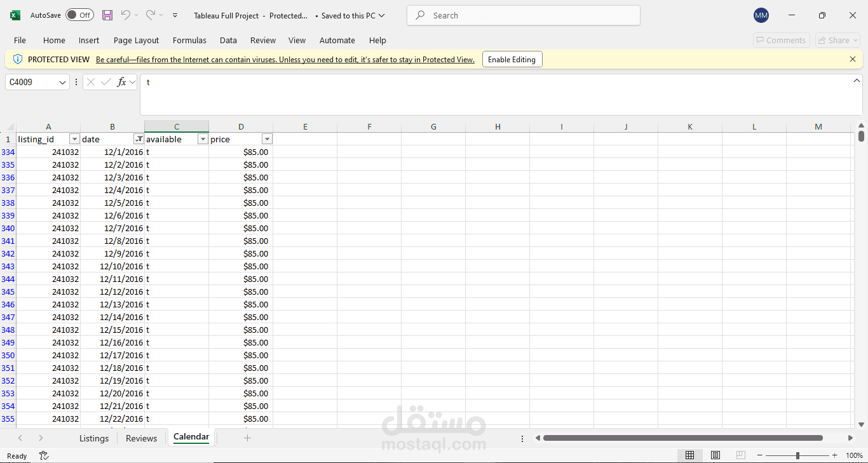Screen dimensions: 868x463
Task: Click the Accessibility checker status bar icon
Action: point(44,455)
